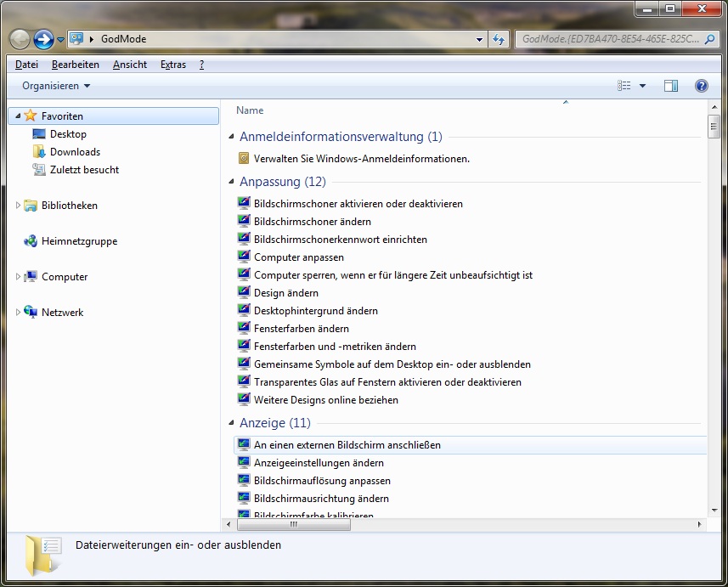Open the recent pages dropdown arrow
This screenshot has width=728, height=587.
(60, 40)
